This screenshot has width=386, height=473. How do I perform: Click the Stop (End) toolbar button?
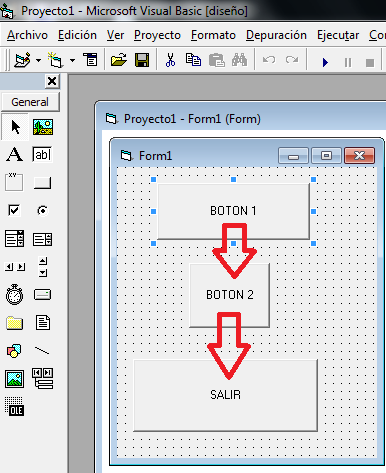[370, 63]
